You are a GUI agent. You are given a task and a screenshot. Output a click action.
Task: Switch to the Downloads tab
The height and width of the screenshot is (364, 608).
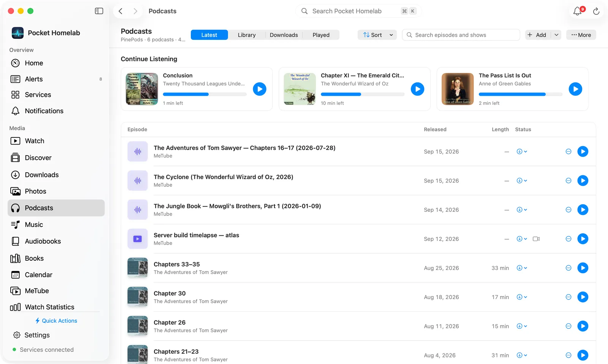coord(283,35)
